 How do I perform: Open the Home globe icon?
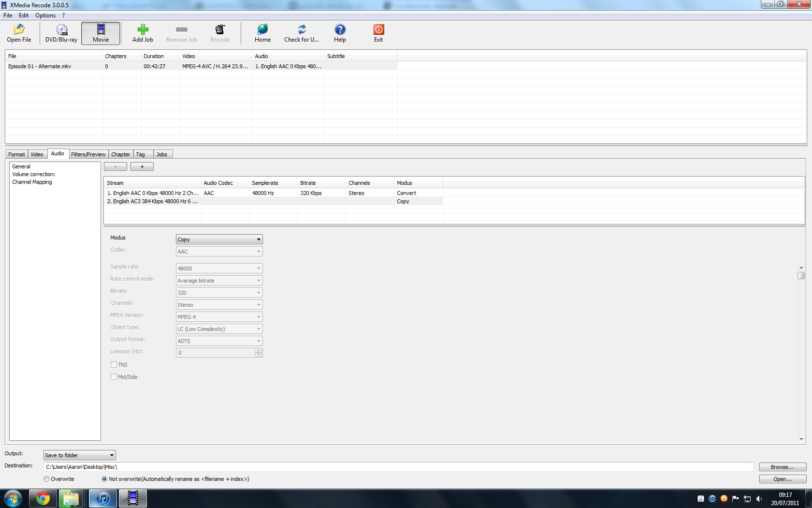tap(262, 30)
